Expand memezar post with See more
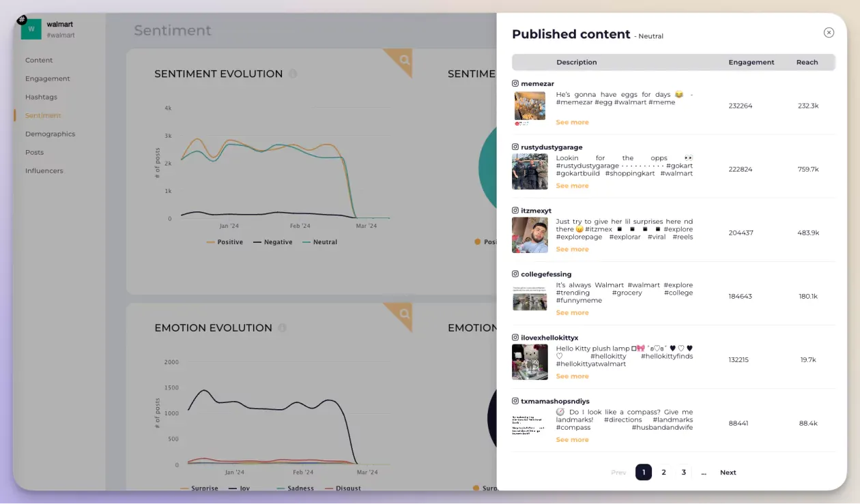860x504 pixels. click(x=572, y=122)
